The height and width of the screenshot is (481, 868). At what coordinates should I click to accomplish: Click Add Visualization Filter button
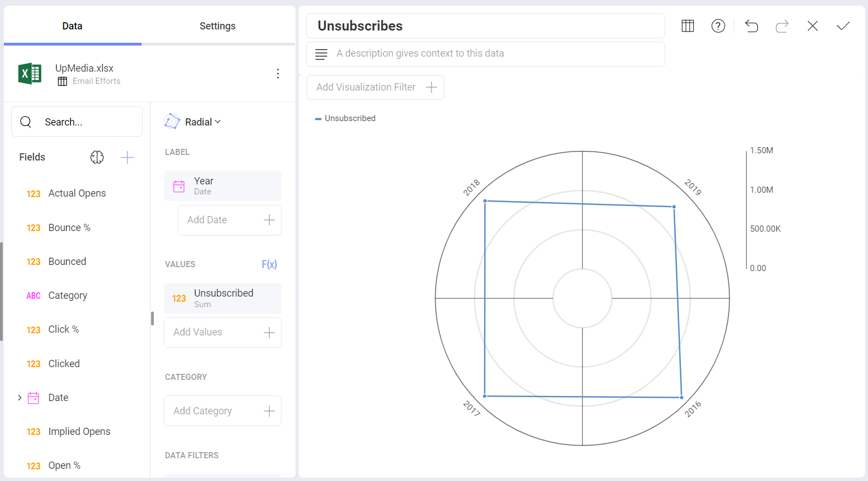[375, 87]
